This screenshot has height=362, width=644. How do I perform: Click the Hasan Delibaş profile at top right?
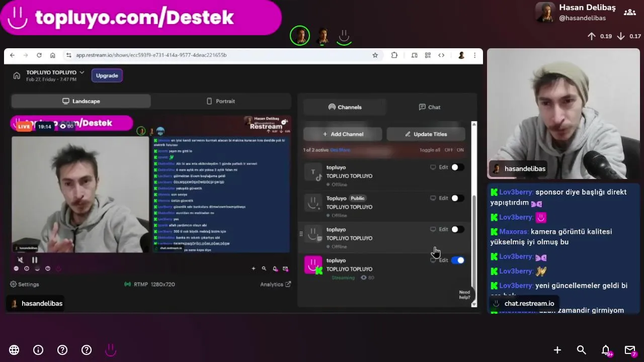pos(576,12)
